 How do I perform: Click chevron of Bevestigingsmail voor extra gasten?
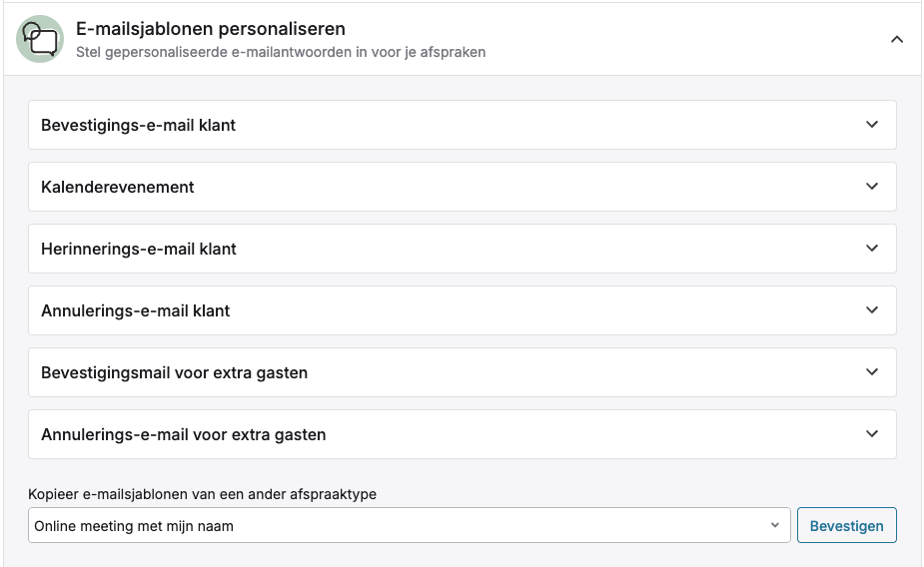pyautogui.click(x=871, y=371)
